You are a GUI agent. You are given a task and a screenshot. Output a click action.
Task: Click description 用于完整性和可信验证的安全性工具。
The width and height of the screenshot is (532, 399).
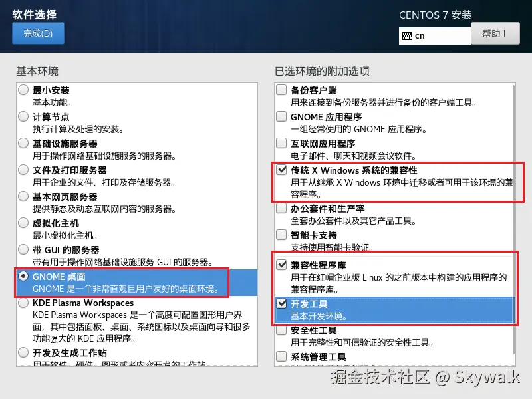coord(362,342)
